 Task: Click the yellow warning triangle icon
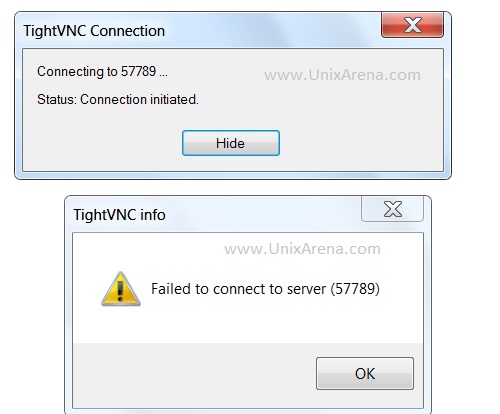(121, 289)
